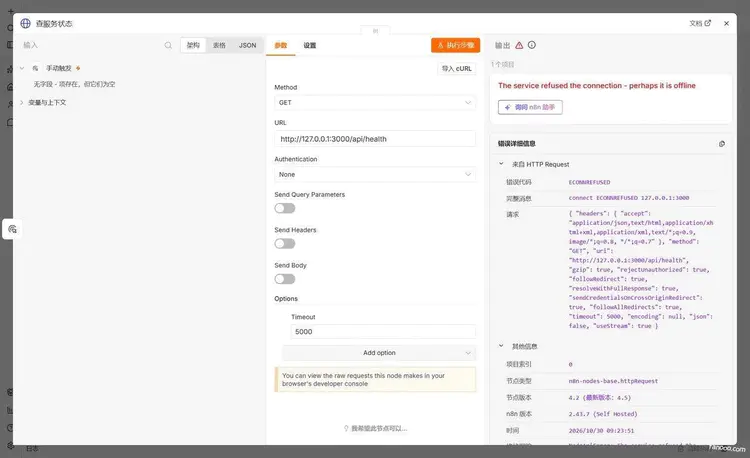Open the Method dropdown showing GET
Screen dimensions: 750x458
point(375,103)
